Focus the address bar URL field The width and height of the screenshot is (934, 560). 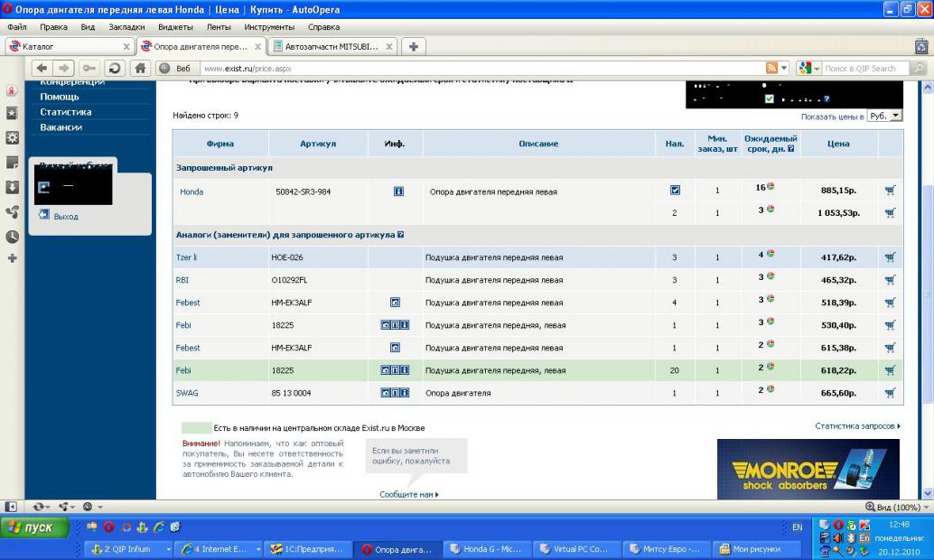click(482, 69)
